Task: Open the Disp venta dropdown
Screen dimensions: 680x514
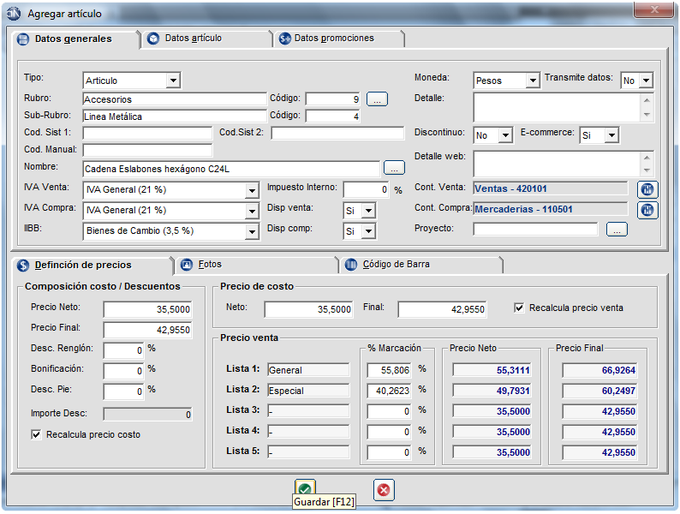Action: pos(368,211)
